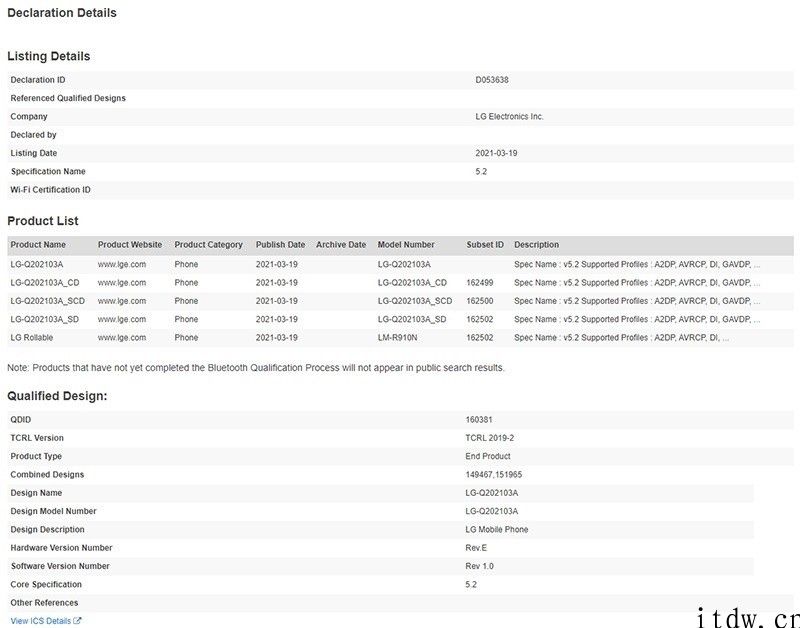Select the Combined Designs value 149467,151965
This screenshot has height=628, width=800.
493,475
